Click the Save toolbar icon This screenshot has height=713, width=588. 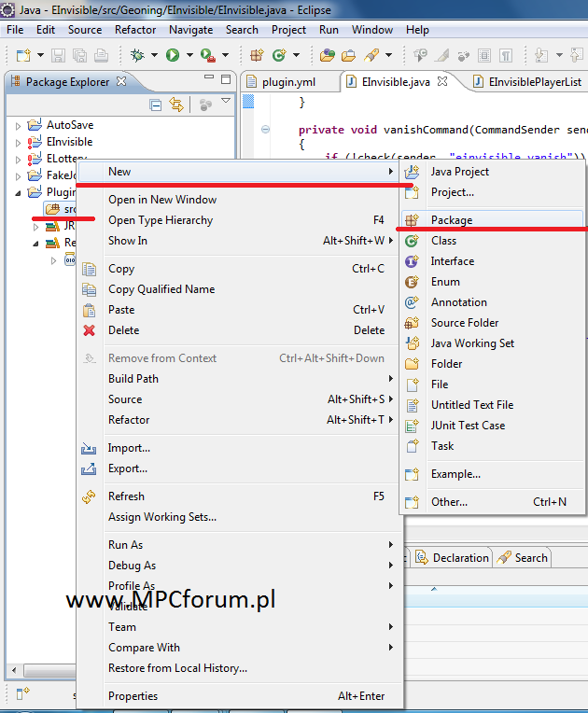[58, 55]
